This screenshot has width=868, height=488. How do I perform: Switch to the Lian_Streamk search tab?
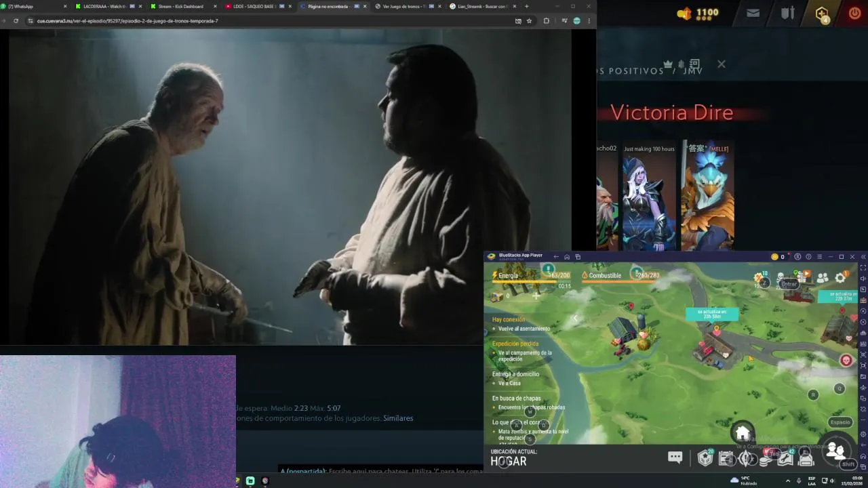point(483,6)
